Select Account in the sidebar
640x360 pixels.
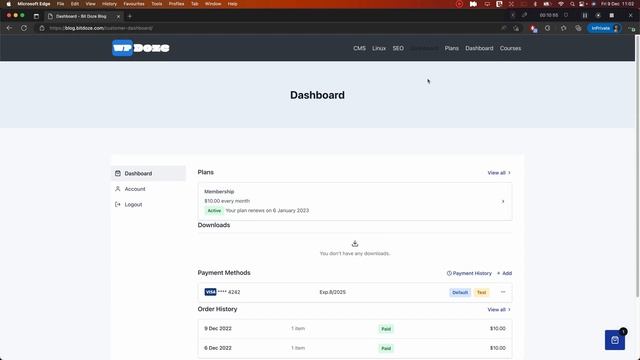149,189
